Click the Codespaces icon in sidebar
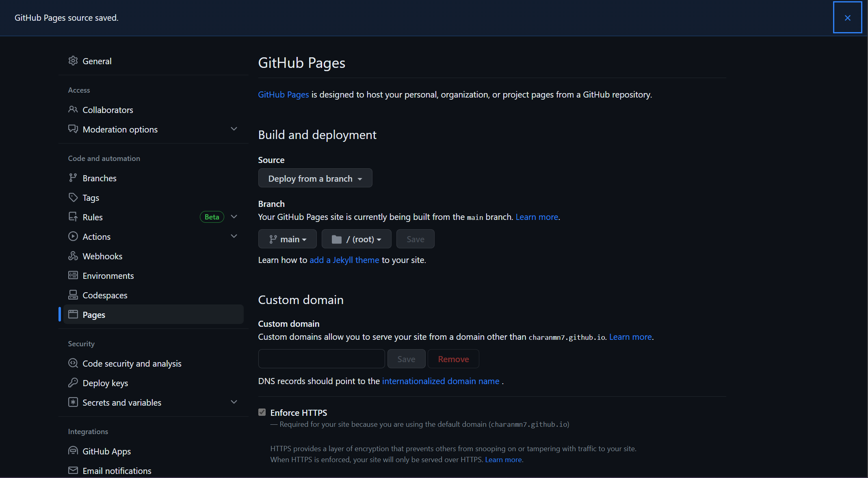 point(72,294)
